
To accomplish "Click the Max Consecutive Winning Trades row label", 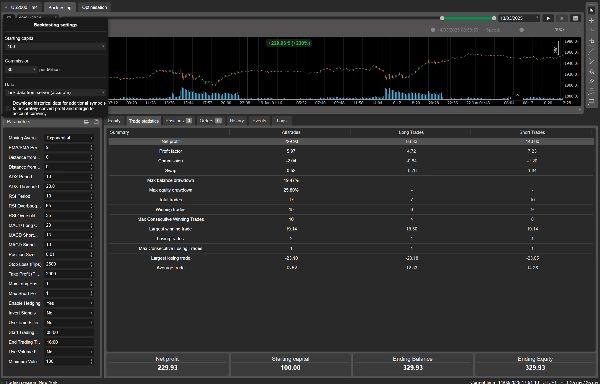I will pos(171,219).
